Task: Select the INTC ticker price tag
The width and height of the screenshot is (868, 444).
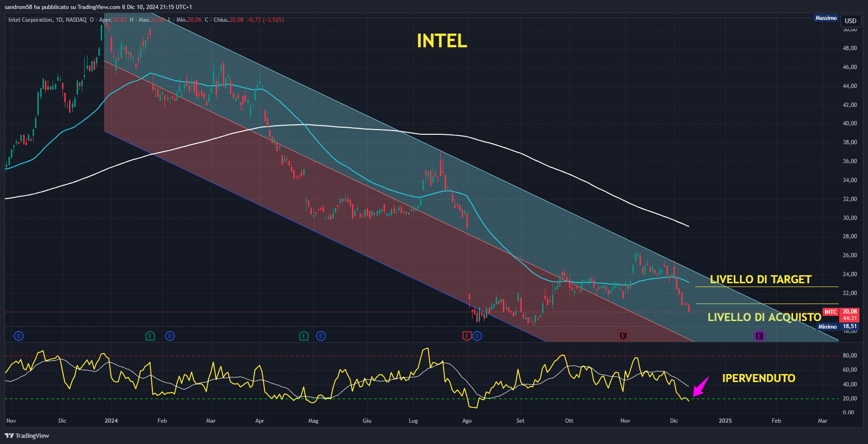Action: point(831,312)
